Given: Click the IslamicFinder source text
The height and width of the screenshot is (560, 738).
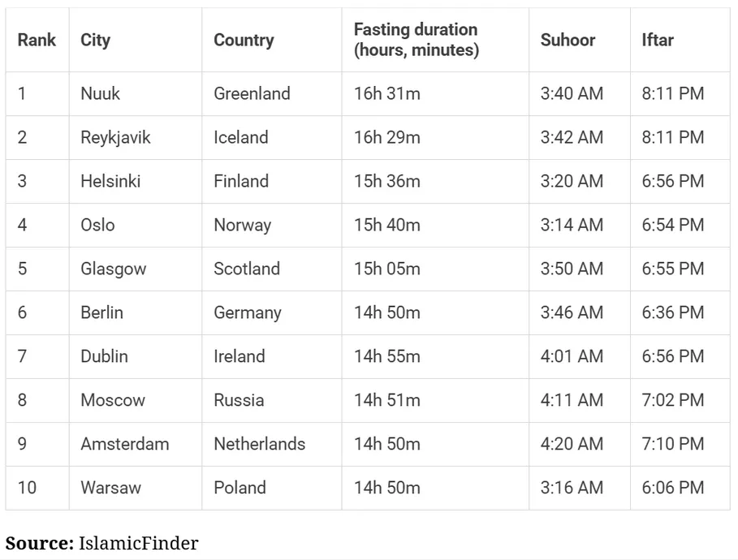Looking at the screenshot, I should coord(138,543).
